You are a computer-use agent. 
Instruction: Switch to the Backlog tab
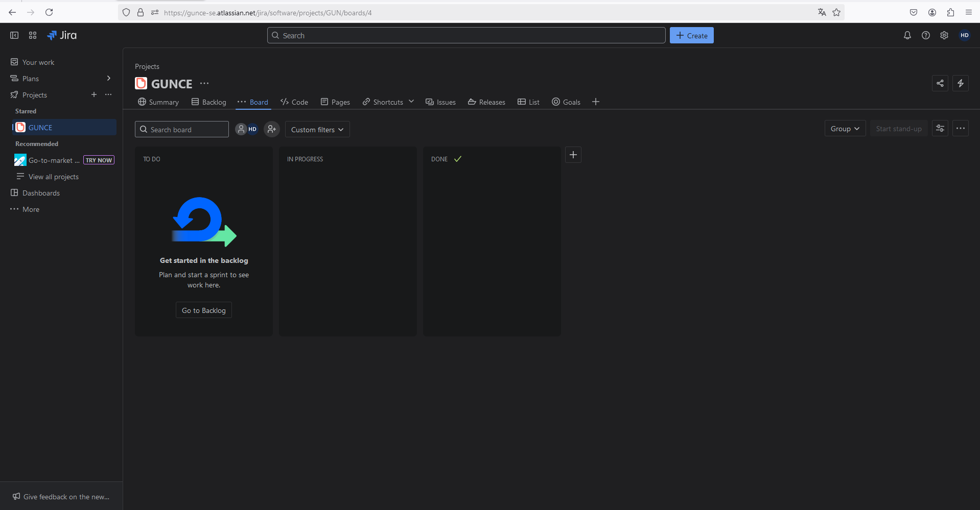pos(208,102)
